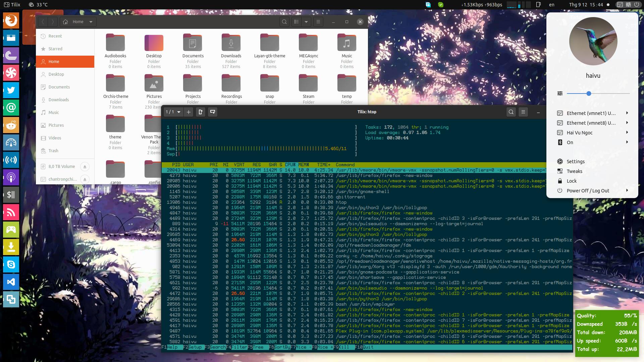The height and width of the screenshot is (362, 644).
Task: Adjust the volume slider in system menu
Action: (x=589, y=94)
